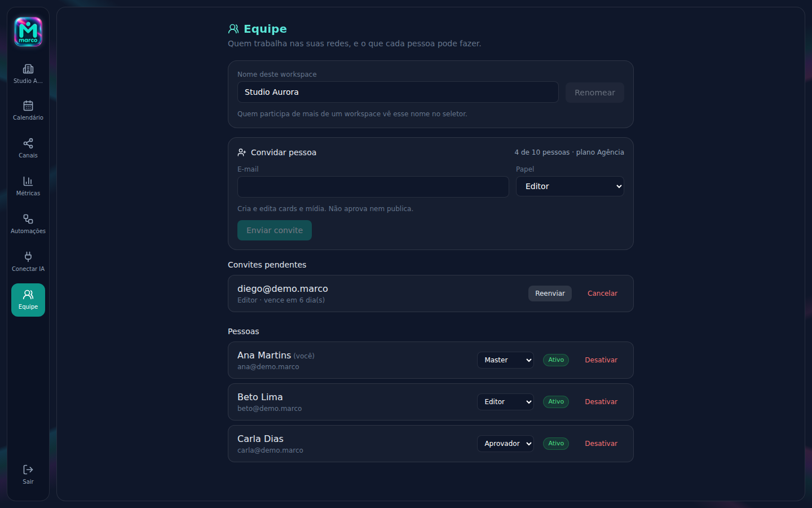Open Automações workflow icon
The width and height of the screenshot is (812, 508).
coord(28,219)
